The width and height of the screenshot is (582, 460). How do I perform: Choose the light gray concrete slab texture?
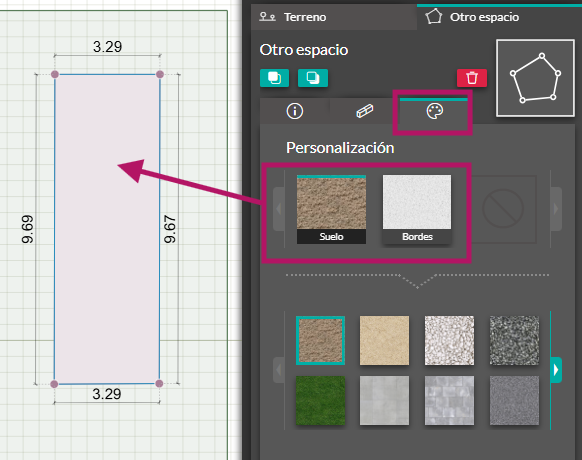[x=385, y=400]
